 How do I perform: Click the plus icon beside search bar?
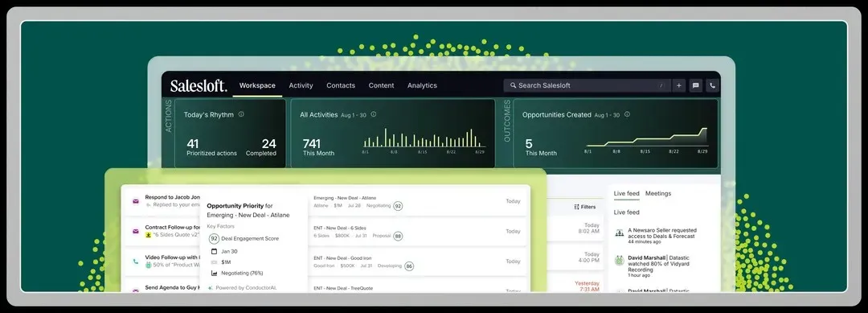[x=678, y=86]
